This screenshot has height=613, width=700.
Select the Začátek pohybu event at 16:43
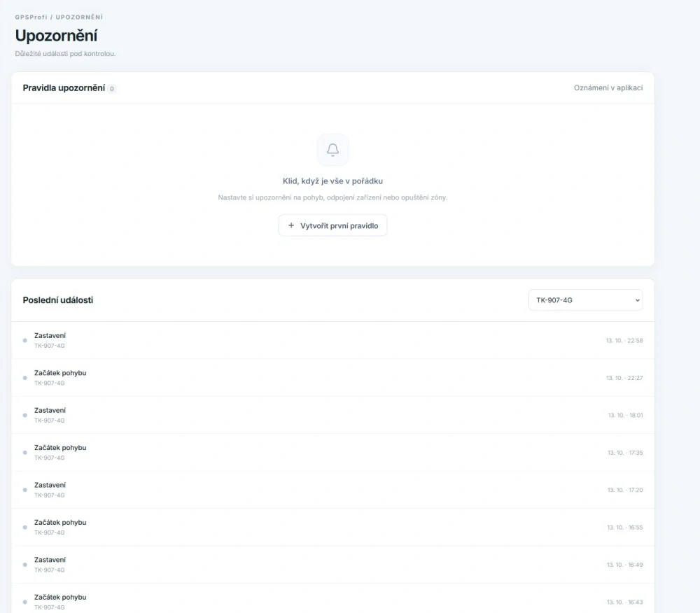coord(332,598)
